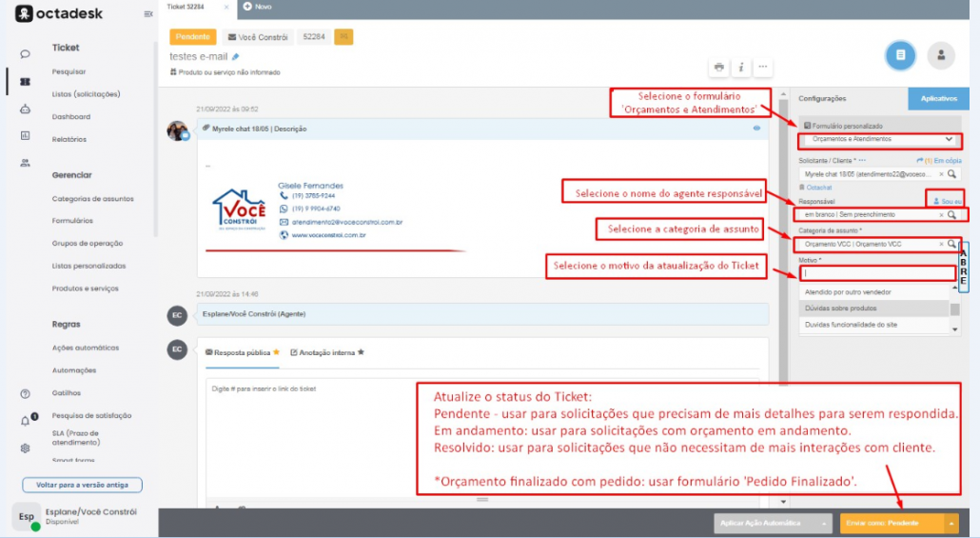980x538 pixels.
Task: Toggle eye icon on Myrele chat message
Action: click(x=757, y=128)
